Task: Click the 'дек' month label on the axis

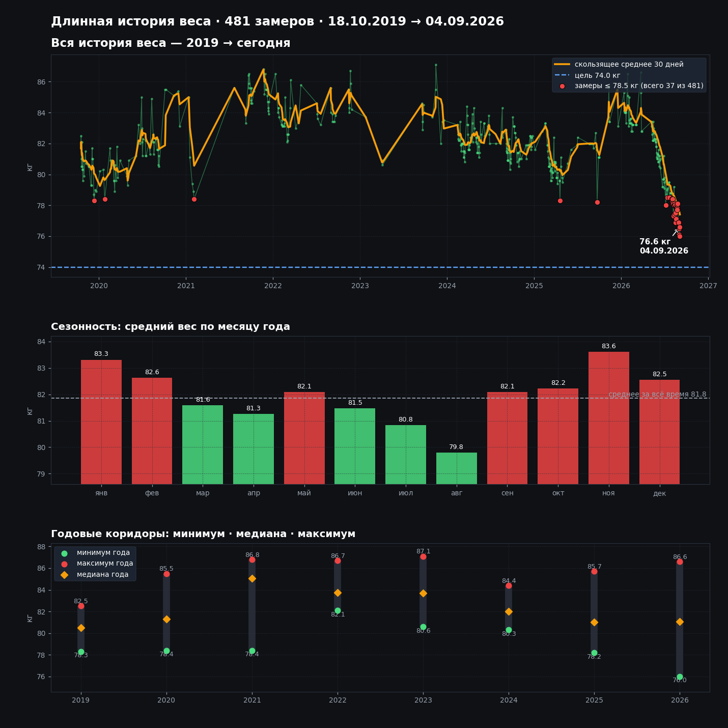Action: coord(659,493)
